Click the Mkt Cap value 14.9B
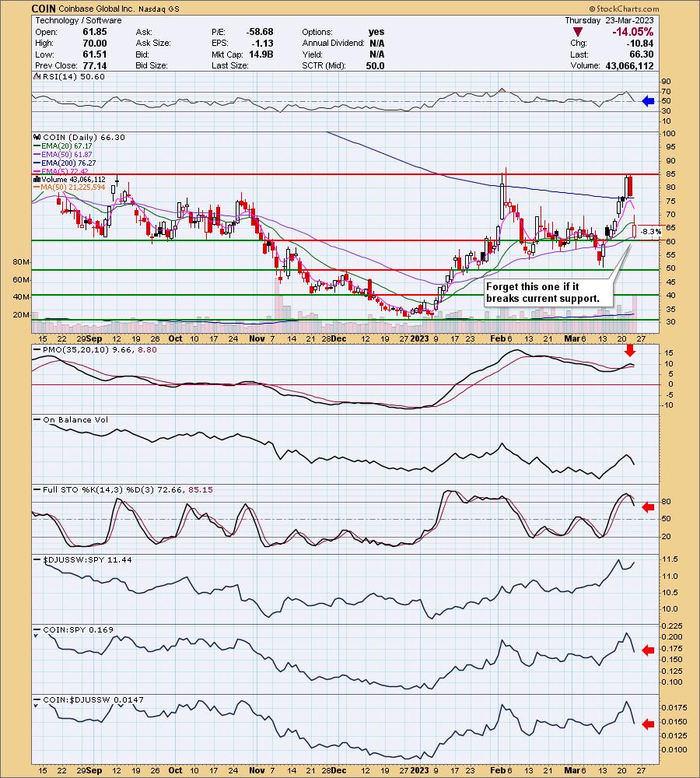Image resolution: width=700 pixels, height=778 pixels. (x=261, y=54)
